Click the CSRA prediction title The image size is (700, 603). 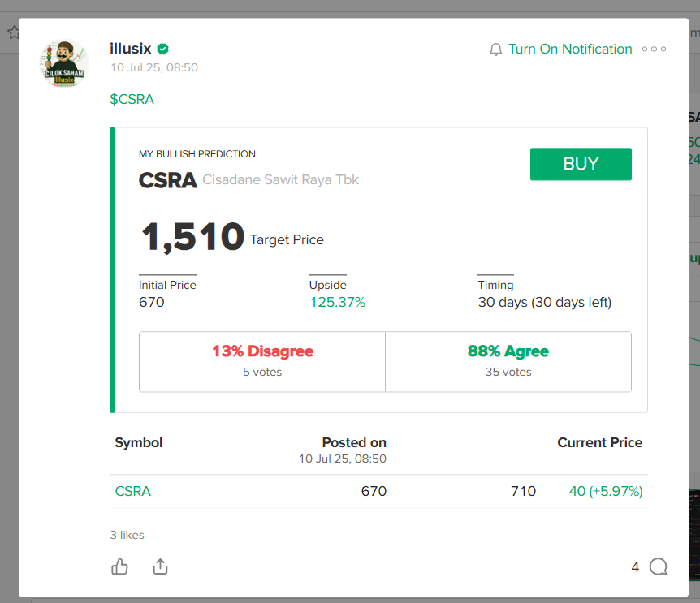(167, 180)
